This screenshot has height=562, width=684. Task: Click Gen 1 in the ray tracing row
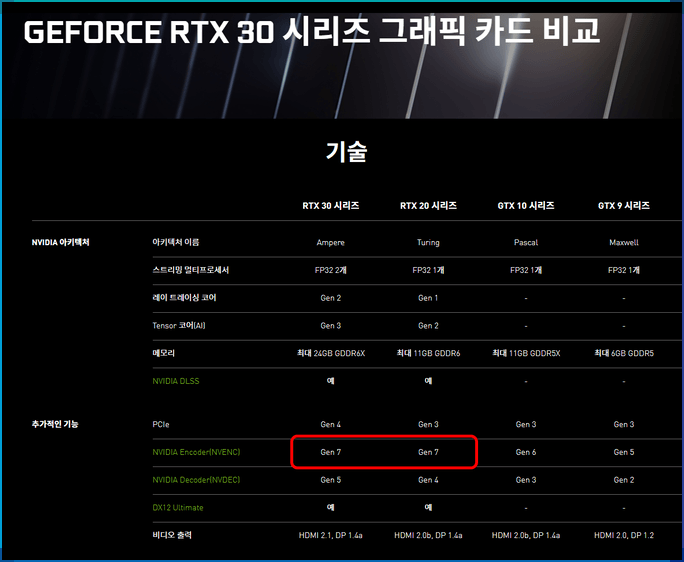(428, 298)
